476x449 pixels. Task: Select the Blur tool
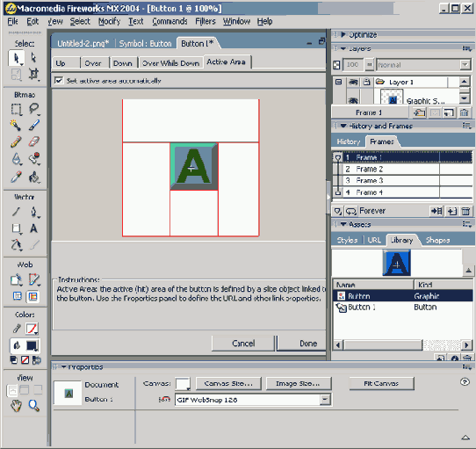[x=16, y=159]
